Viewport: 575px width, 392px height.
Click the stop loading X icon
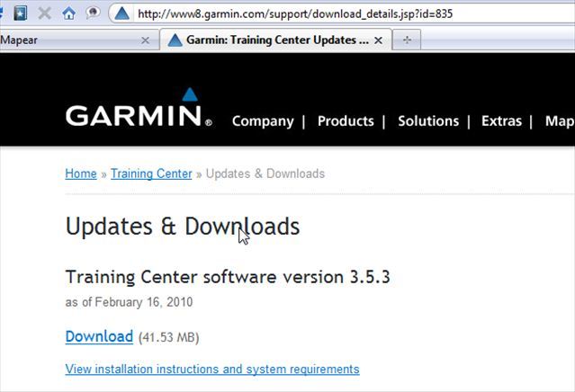coord(44,13)
